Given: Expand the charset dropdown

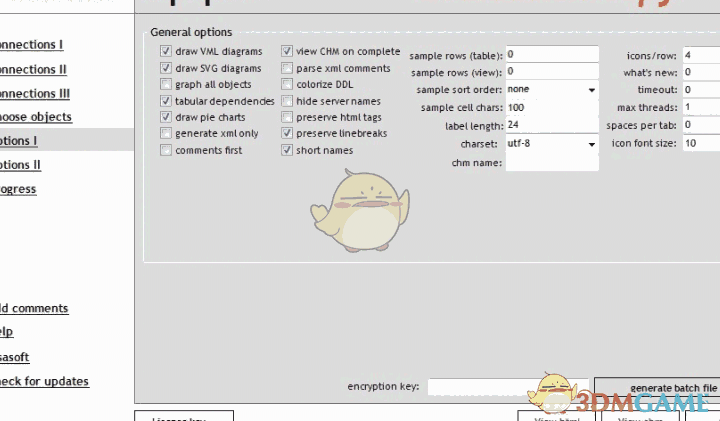Looking at the screenshot, I should (x=552, y=144).
